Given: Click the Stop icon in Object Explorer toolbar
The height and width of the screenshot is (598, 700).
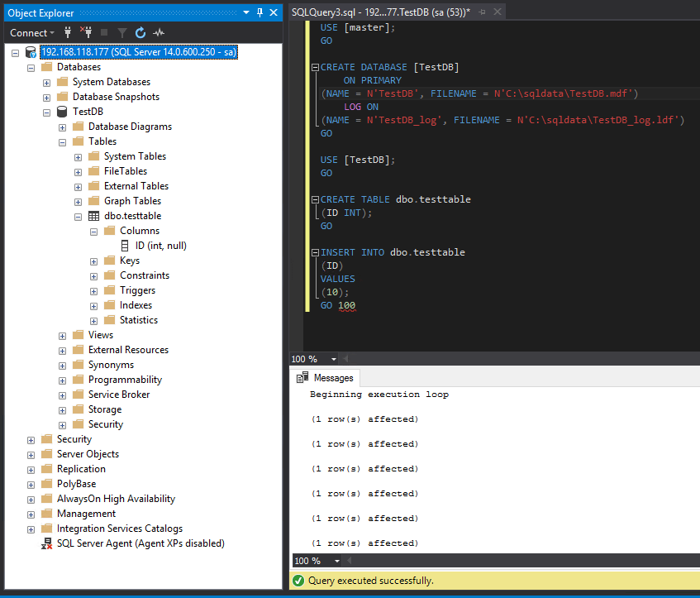Looking at the screenshot, I should coord(104,33).
